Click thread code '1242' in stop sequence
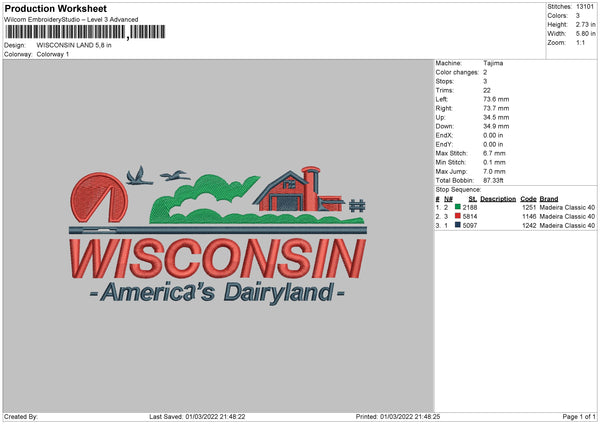Viewport: 600px width, 424px height. pyautogui.click(x=529, y=225)
